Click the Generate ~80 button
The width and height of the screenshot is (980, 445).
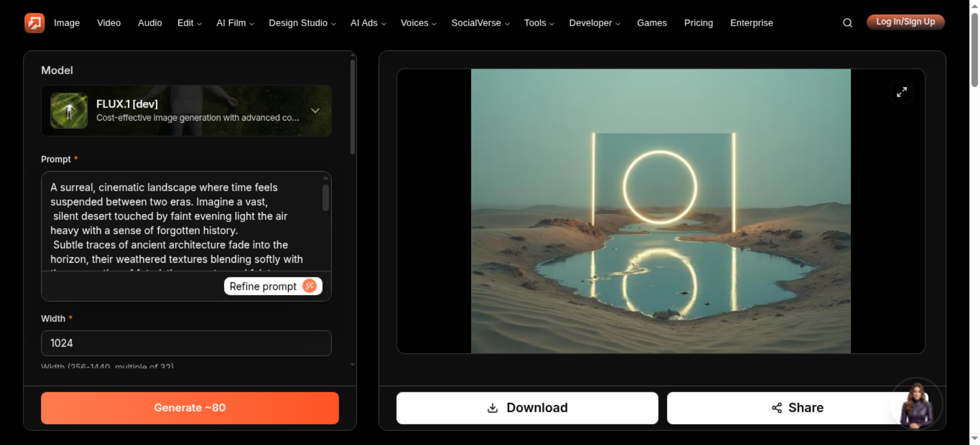point(190,408)
